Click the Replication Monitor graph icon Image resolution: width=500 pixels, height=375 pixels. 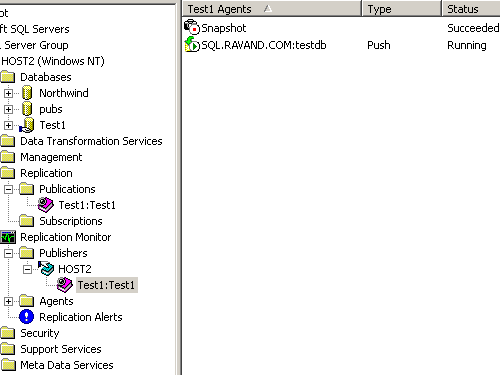coord(8,237)
